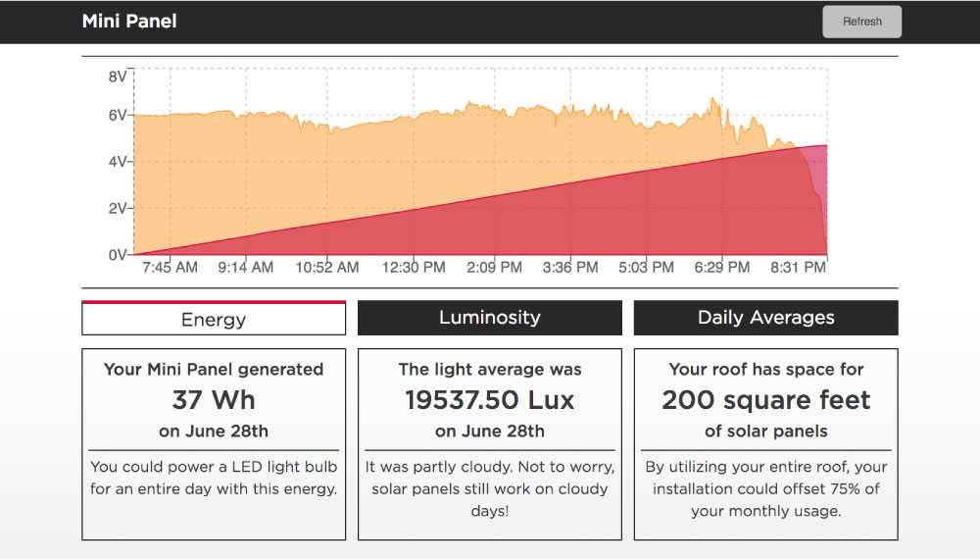Screen dimensions: 980x560
Task: Click the 6V voltage axis label
Action: pos(117,115)
